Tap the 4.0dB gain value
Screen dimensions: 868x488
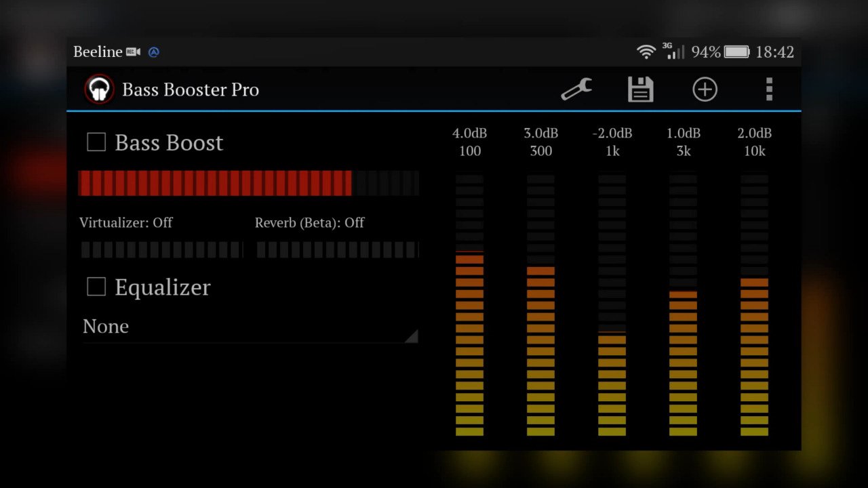point(469,134)
